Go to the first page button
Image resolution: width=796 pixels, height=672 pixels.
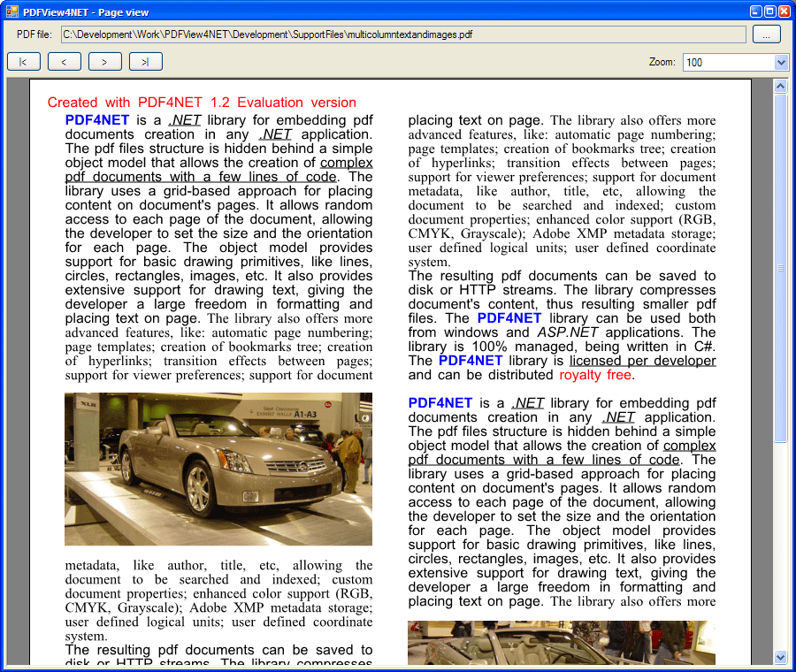[23, 61]
